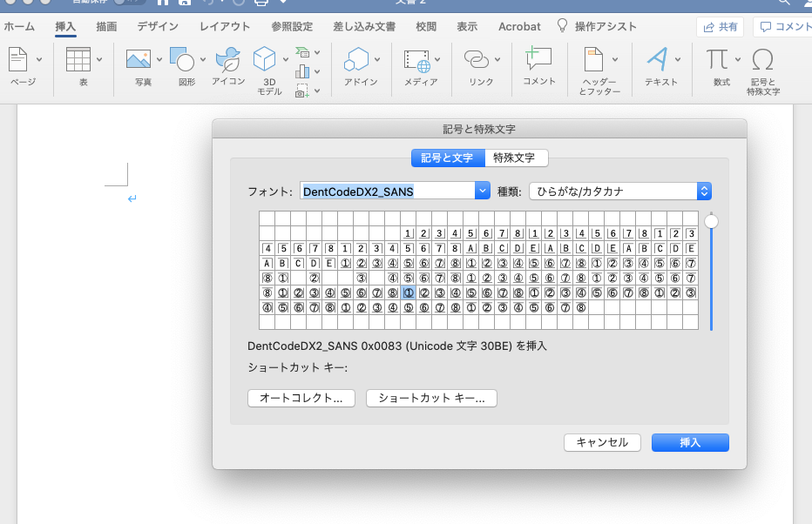
Task: Click the symbol grid scrollbar thumb
Action: coord(712,221)
